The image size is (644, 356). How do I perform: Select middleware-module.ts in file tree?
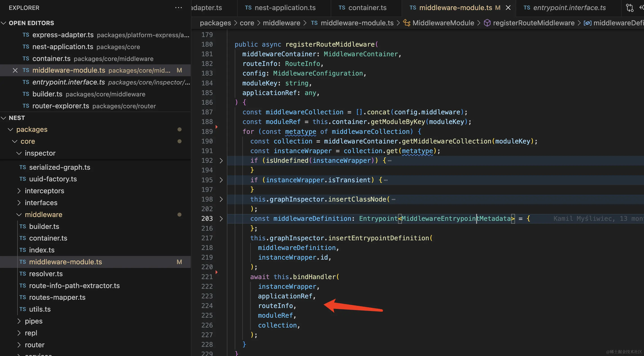coord(95,262)
